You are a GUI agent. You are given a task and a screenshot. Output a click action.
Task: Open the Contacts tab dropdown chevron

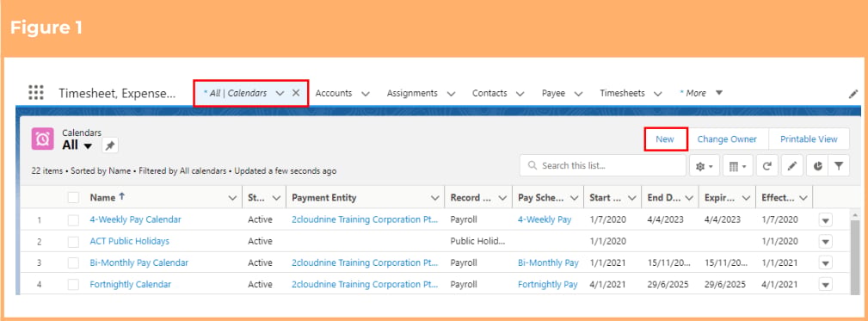click(520, 94)
